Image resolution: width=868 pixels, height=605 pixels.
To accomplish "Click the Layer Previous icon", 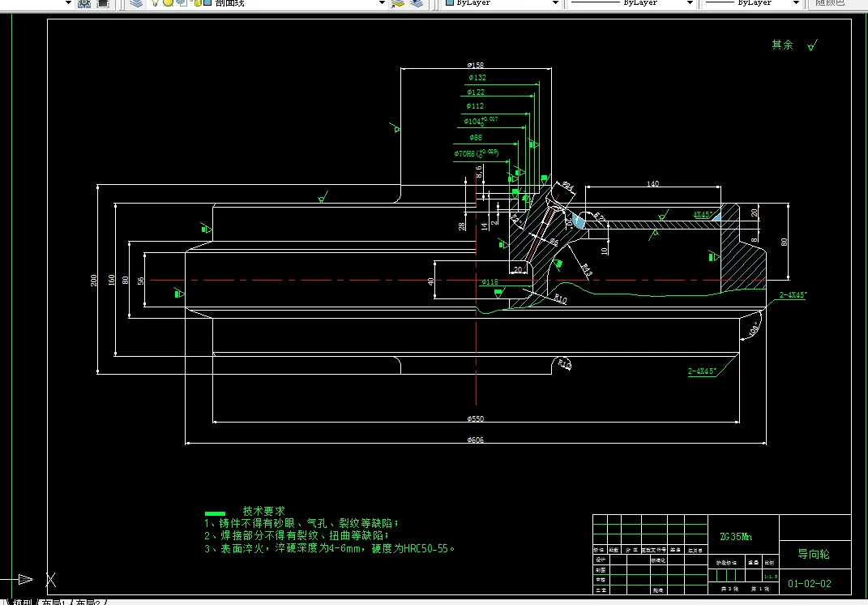I will 417,2.
